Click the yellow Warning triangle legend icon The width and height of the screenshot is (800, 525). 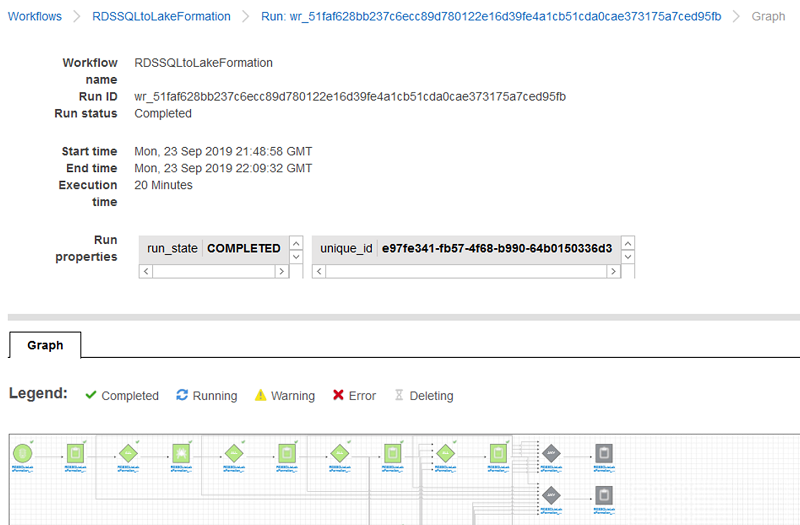click(x=260, y=395)
